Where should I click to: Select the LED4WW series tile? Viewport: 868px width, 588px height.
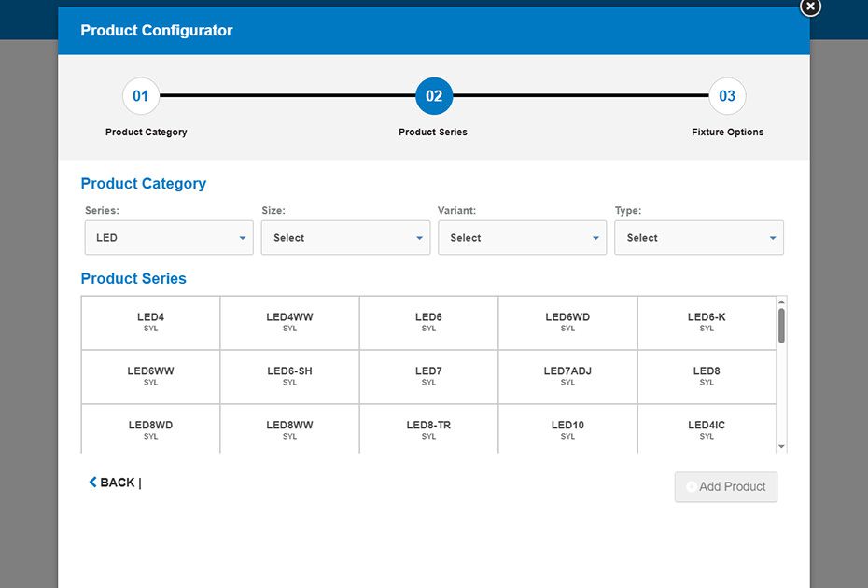tap(289, 323)
